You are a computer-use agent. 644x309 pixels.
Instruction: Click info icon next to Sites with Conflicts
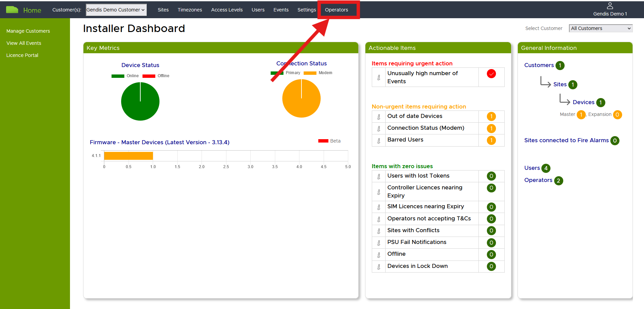coord(379,231)
